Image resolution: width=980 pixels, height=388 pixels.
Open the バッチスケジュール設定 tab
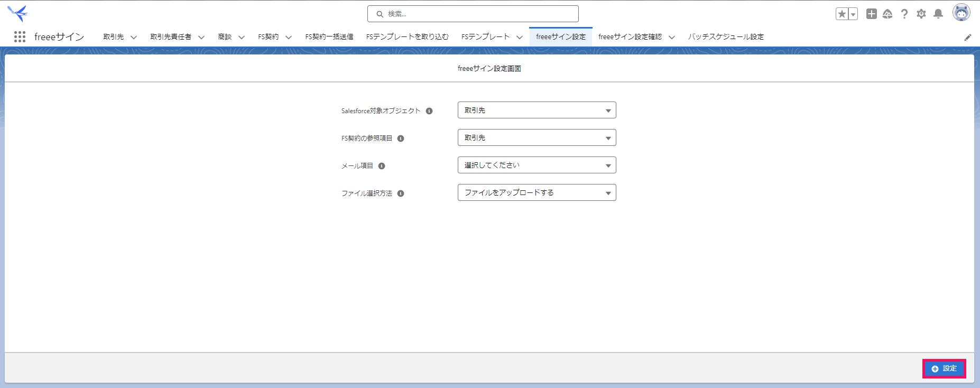pyautogui.click(x=726, y=37)
